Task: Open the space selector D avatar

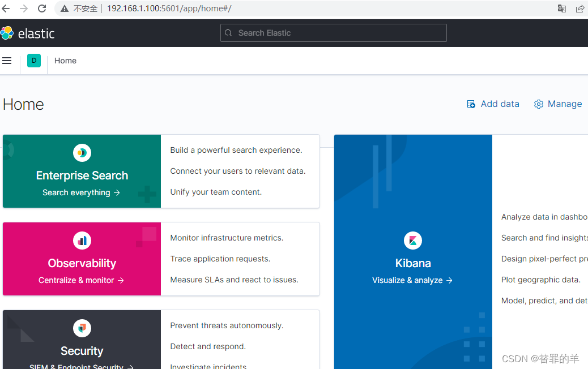Action: click(x=34, y=61)
